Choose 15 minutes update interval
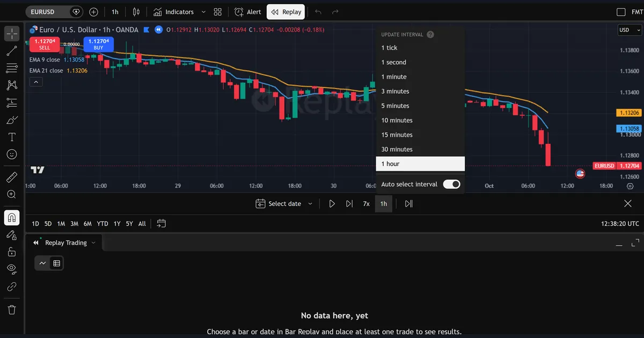644x338 pixels. [420, 135]
